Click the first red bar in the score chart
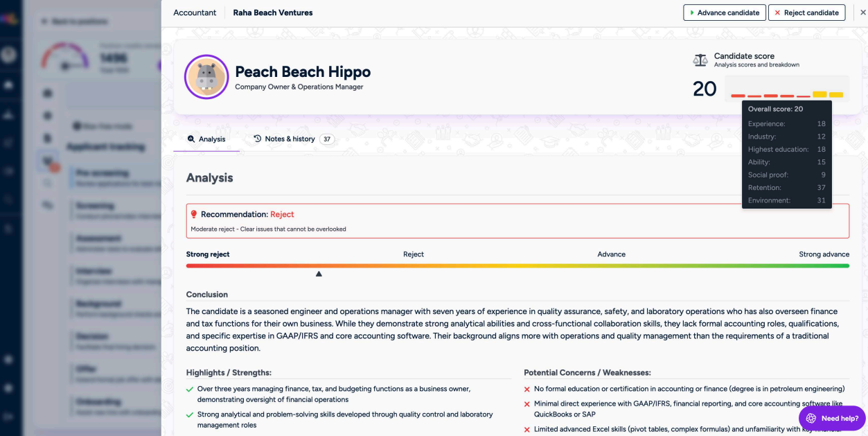The height and width of the screenshot is (436, 868). tap(738, 96)
